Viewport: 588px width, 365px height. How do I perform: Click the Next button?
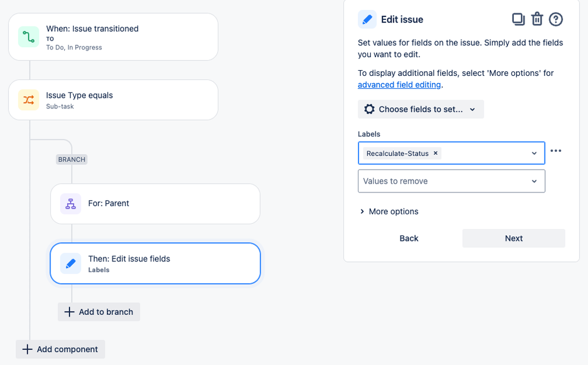click(513, 238)
